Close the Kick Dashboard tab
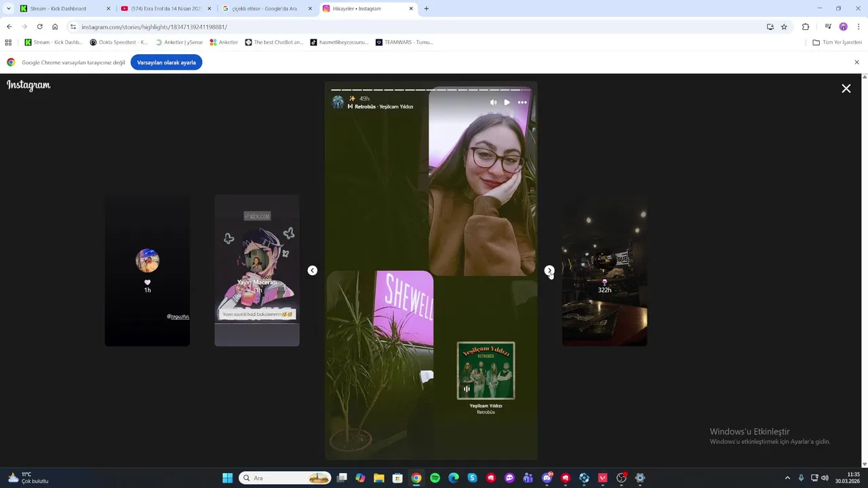Viewport: 868px width, 488px height. click(108, 9)
